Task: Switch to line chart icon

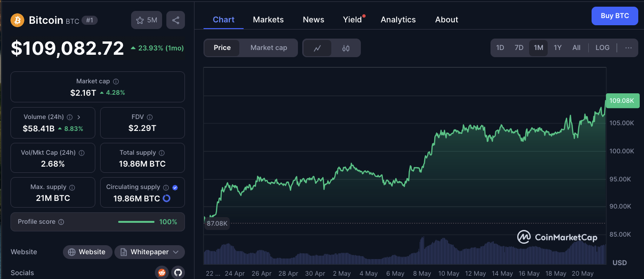Action: tap(317, 48)
